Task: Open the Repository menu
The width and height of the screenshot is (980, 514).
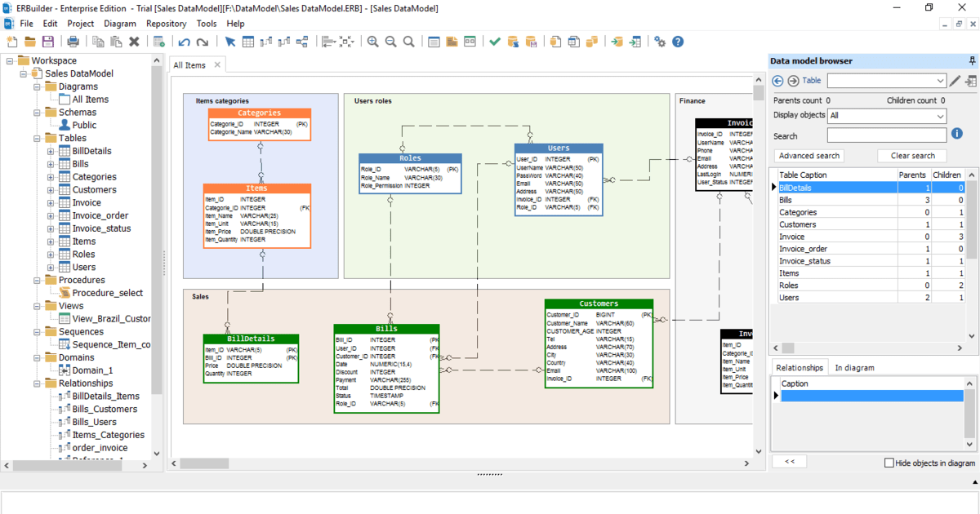Action: [x=167, y=24]
